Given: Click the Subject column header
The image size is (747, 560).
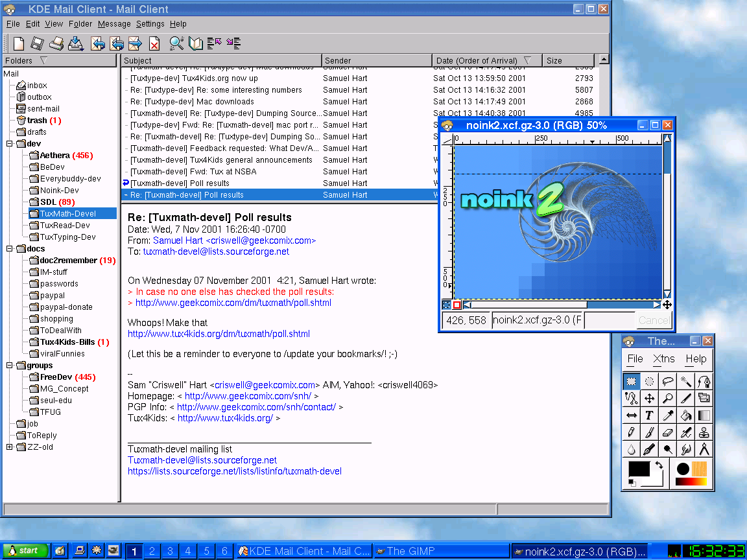Looking at the screenshot, I should coord(222,60).
